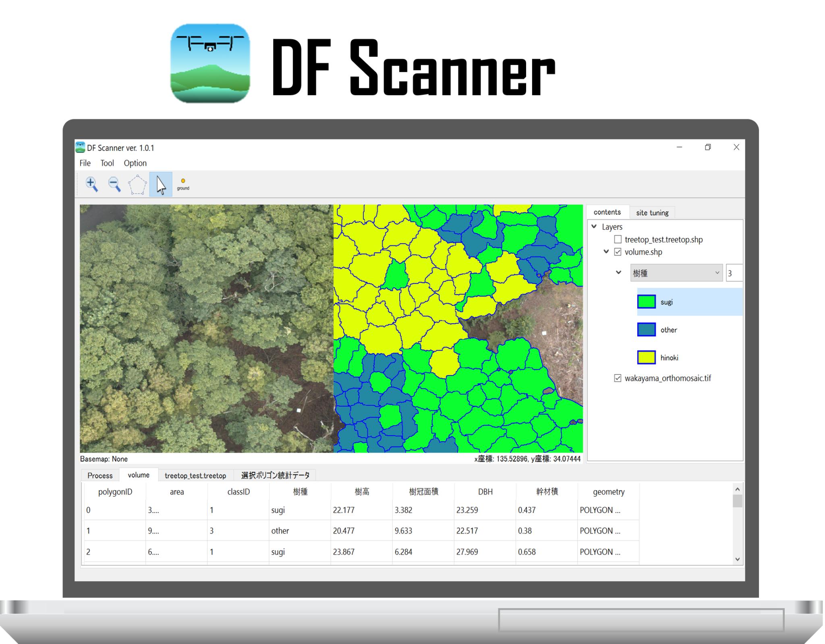Collapse the volume.shp layer entry
Viewport: 825px width, 644px height.
606,251
